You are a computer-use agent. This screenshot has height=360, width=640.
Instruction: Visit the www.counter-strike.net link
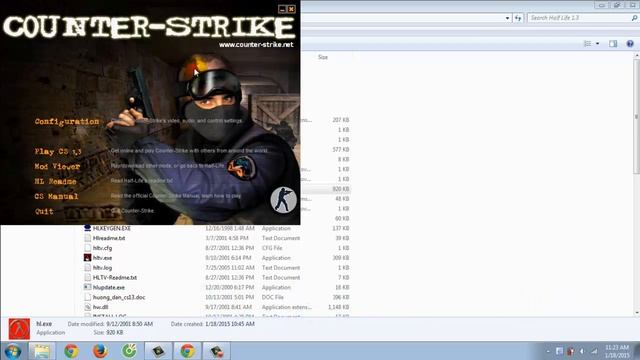pos(256,44)
